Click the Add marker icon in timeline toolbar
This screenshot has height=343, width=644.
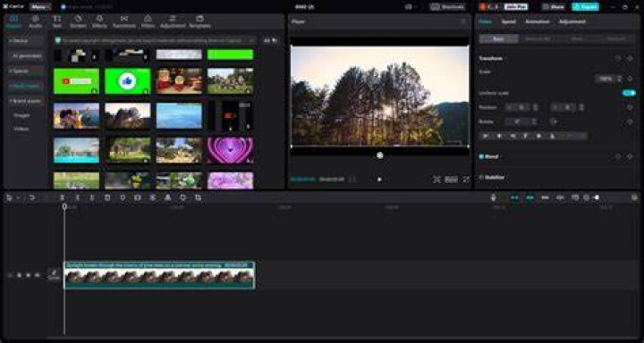123,197
